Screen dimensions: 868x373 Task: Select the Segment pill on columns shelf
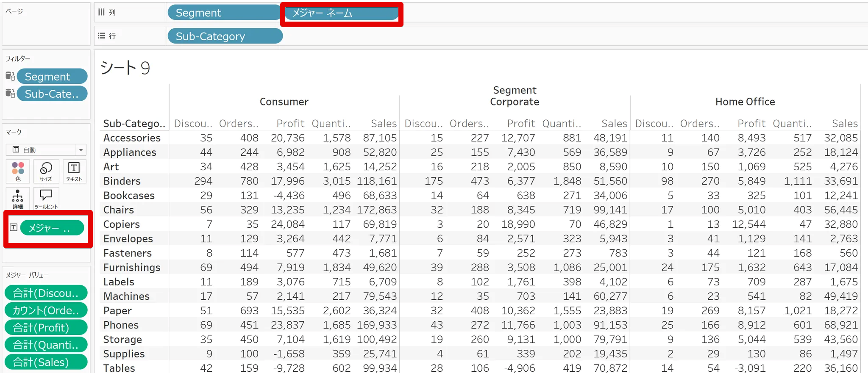tap(224, 13)
